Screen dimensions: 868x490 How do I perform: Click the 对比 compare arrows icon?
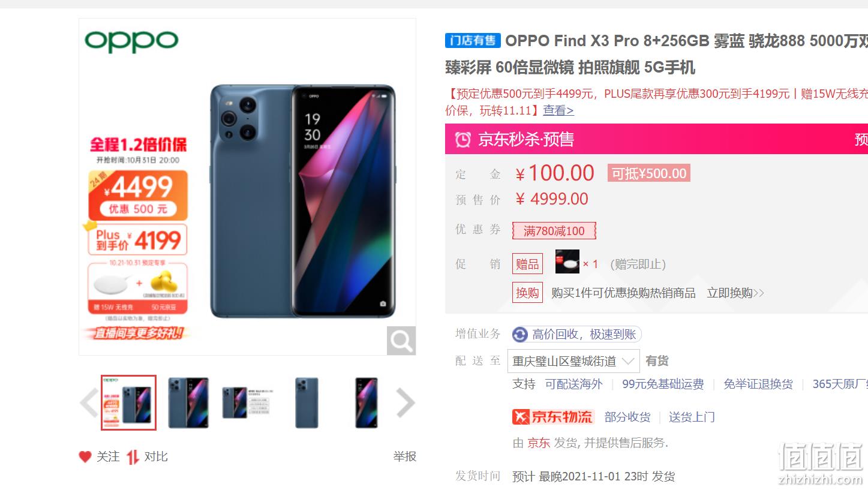point(133,457)
